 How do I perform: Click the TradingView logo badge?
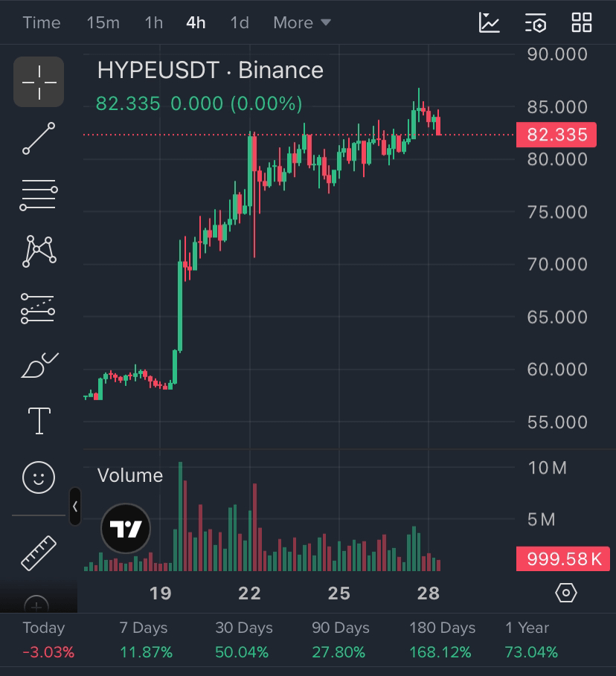(x=126, y=528)
